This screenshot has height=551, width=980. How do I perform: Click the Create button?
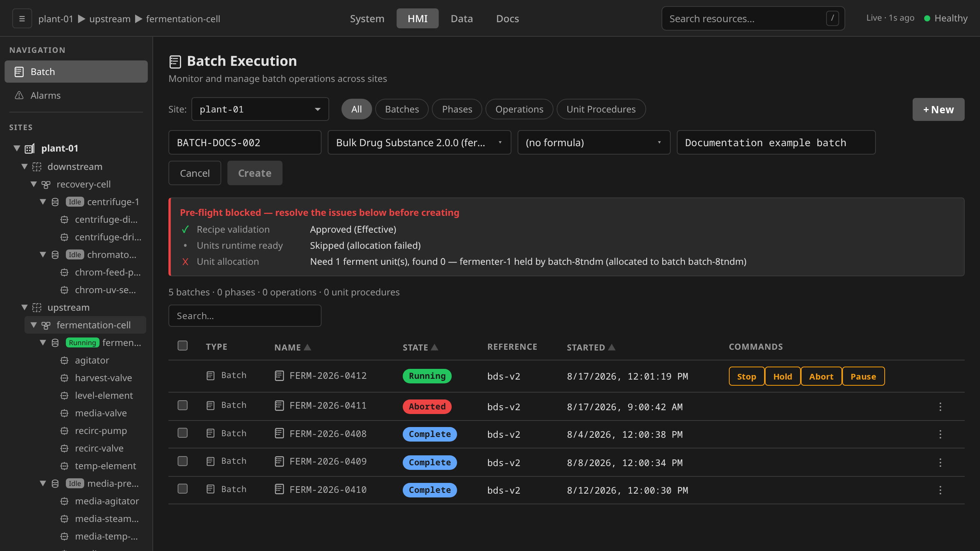coord(255,173)
